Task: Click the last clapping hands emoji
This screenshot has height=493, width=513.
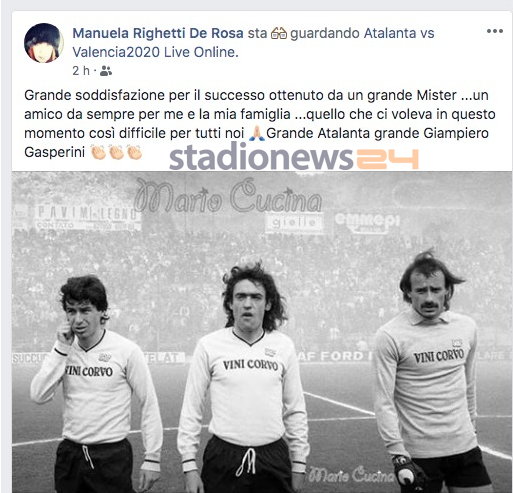Action: coord(134,152)
